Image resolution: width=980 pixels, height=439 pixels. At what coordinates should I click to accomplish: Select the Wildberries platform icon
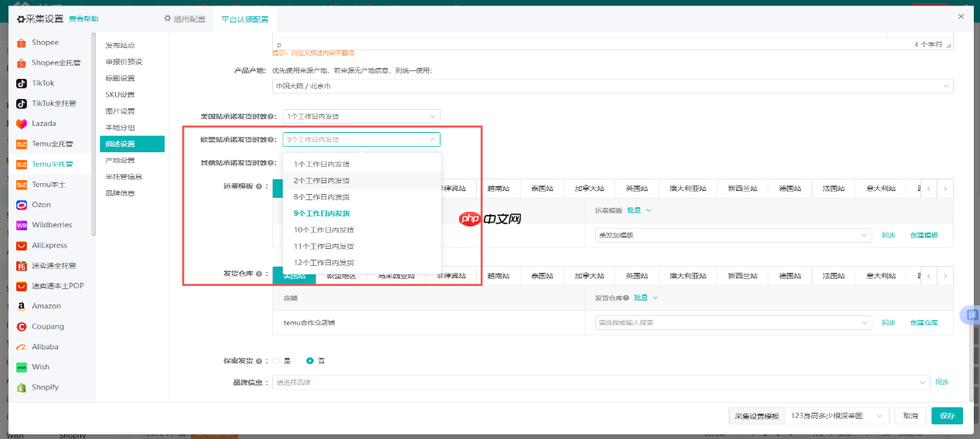22,225
